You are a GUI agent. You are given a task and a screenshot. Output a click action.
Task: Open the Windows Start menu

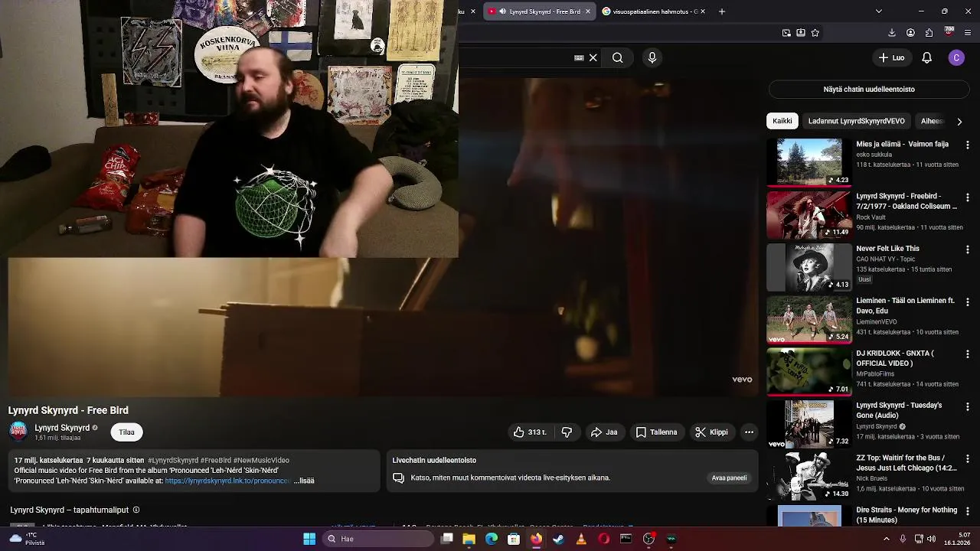[309, 539]
